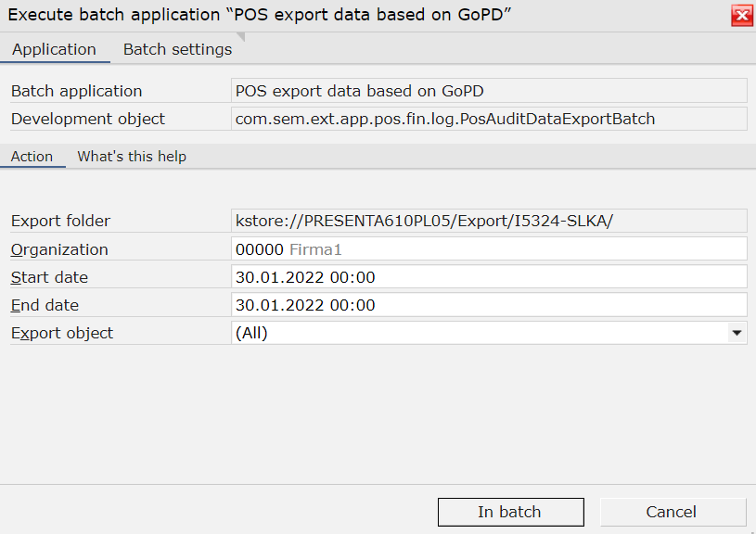
Task: Close the batch application dialog
Action: click(742, 16)
